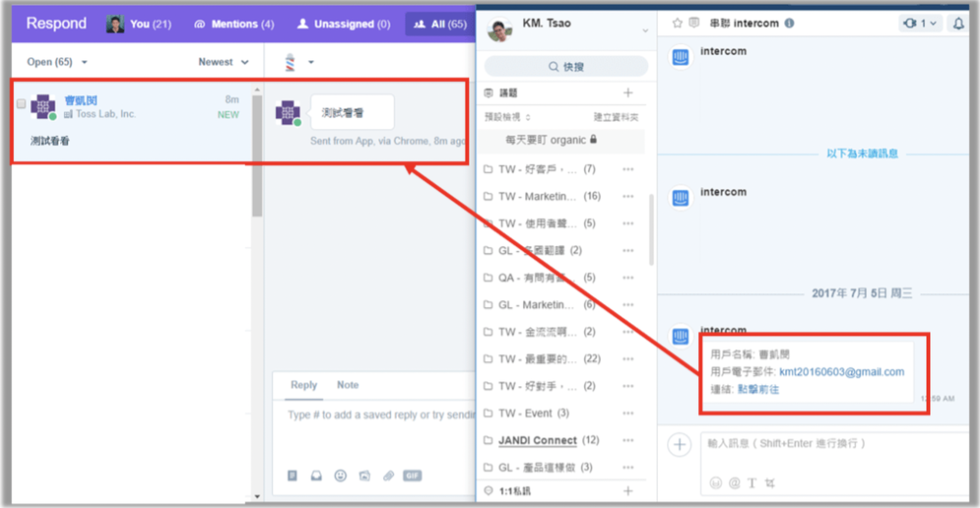
Task: Open the quick search box in JANDI
Action: (566, 67)
